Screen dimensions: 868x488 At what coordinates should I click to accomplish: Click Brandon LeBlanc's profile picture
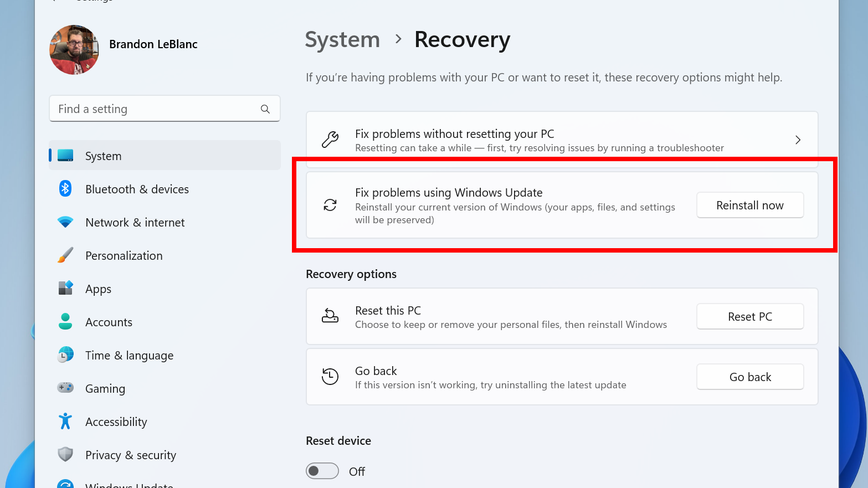coord(74,50)
